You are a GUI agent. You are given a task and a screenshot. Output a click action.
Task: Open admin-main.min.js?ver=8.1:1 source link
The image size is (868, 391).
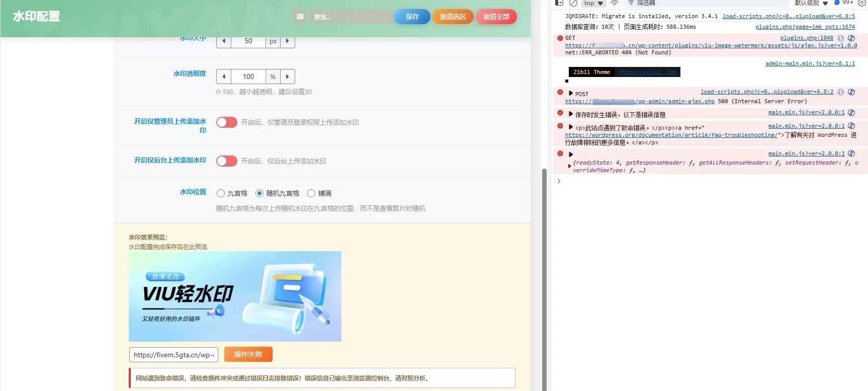point(810,63)
